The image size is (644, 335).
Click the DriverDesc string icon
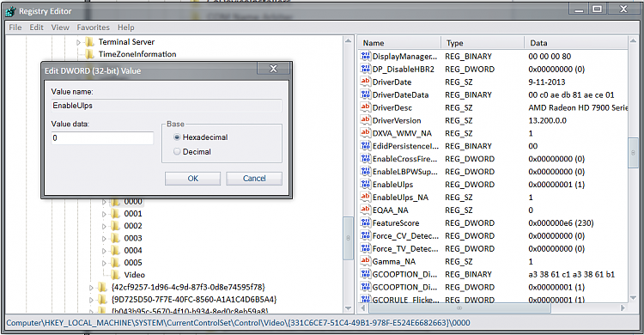click(365, 107)
